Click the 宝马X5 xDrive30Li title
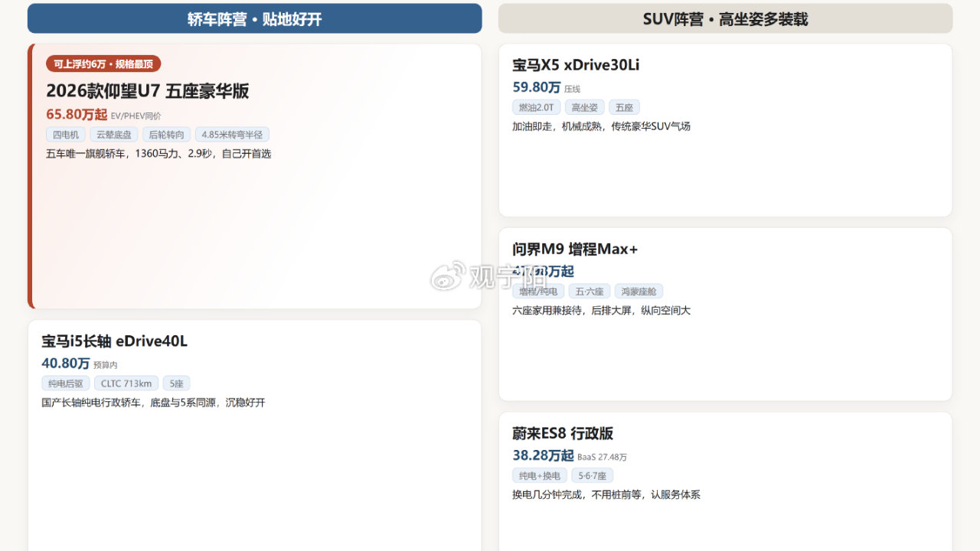980x551 pixels. tap(576, 65)
